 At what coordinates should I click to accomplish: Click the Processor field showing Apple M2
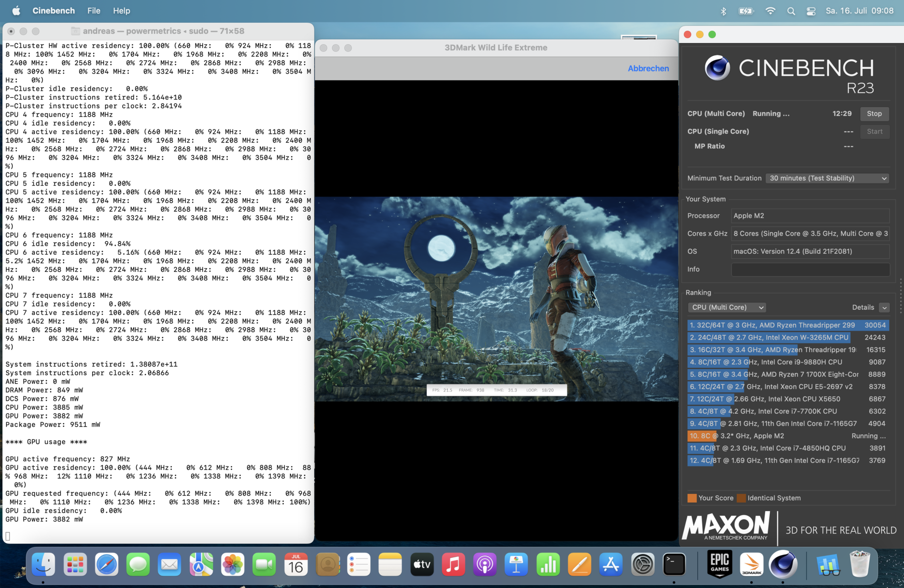click(810, 216)
